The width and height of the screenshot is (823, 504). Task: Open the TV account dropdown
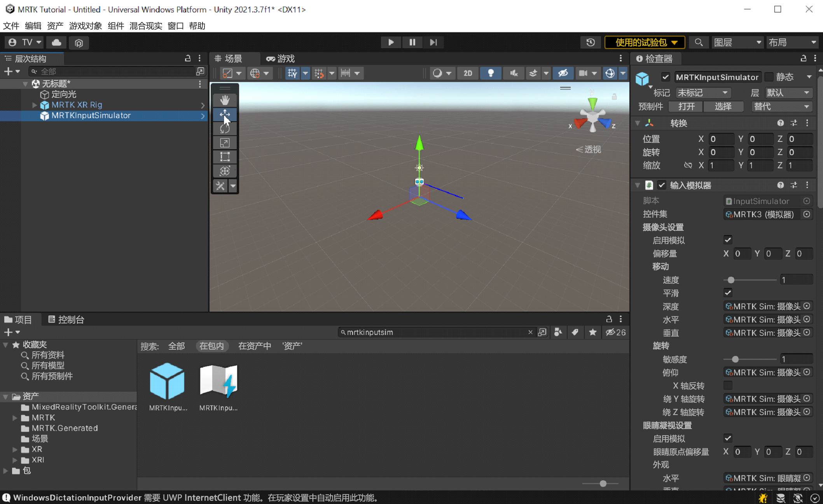click(25, 42)
